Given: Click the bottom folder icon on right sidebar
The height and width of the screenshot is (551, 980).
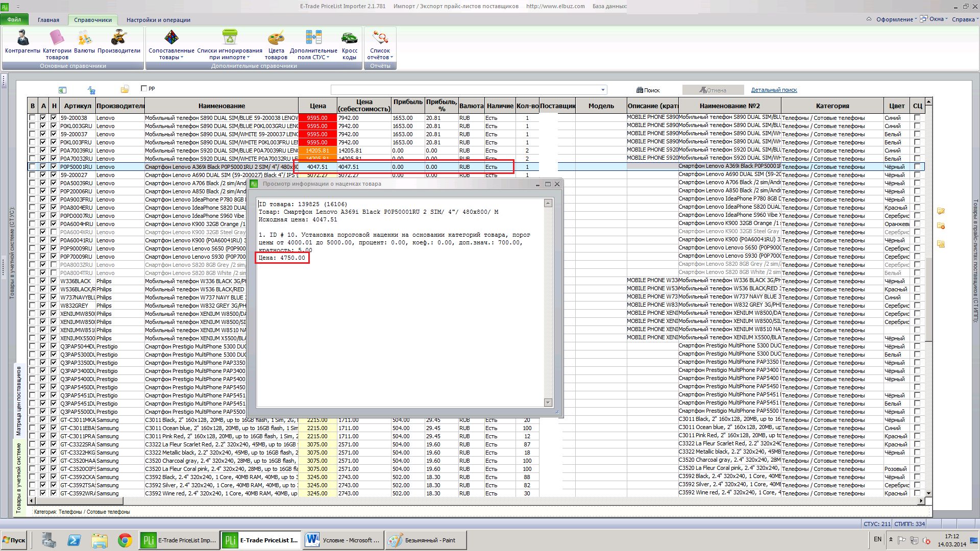Looking at the screenshot, I should click(x=941, y=244).
